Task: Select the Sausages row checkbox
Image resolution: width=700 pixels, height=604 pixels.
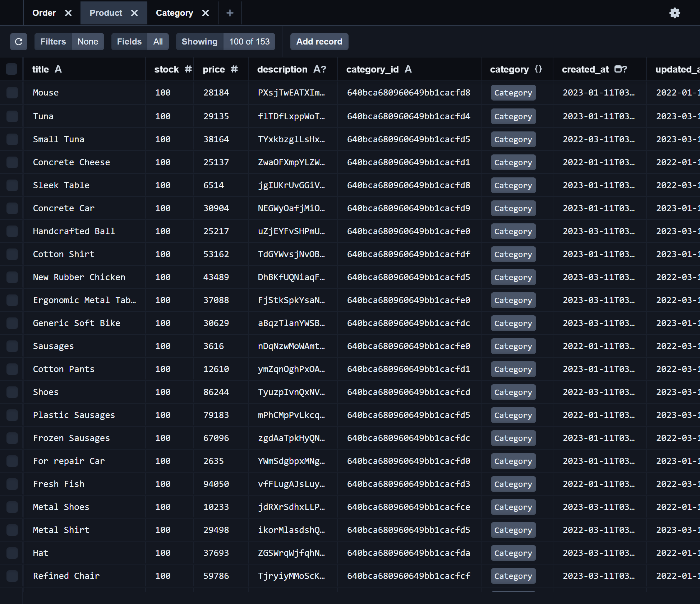Action: coord(12,346)
